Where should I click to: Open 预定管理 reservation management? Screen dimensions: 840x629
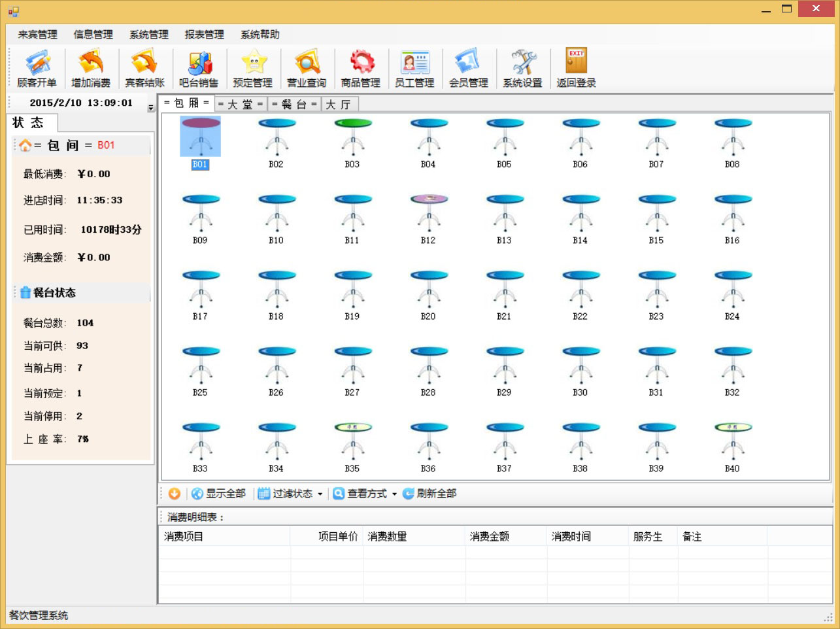click(252, 67)
